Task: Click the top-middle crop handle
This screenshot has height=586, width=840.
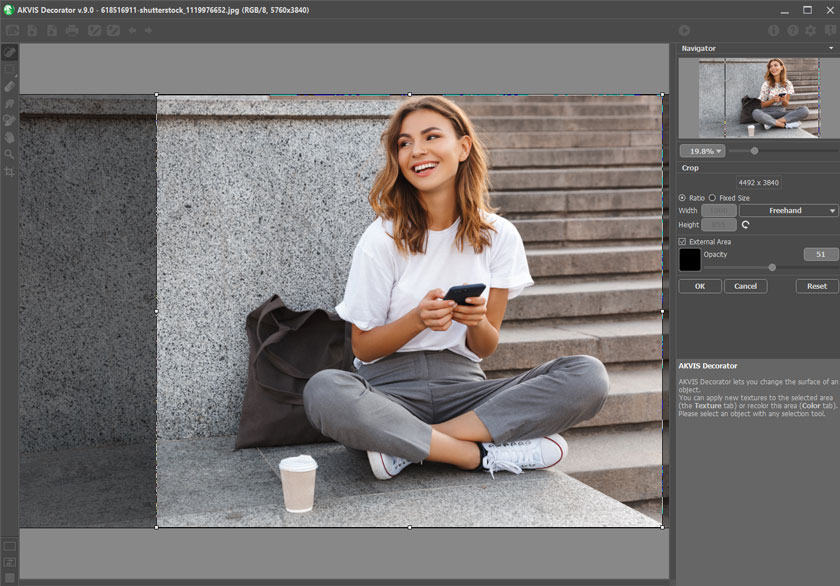Action: pos(410,94)
